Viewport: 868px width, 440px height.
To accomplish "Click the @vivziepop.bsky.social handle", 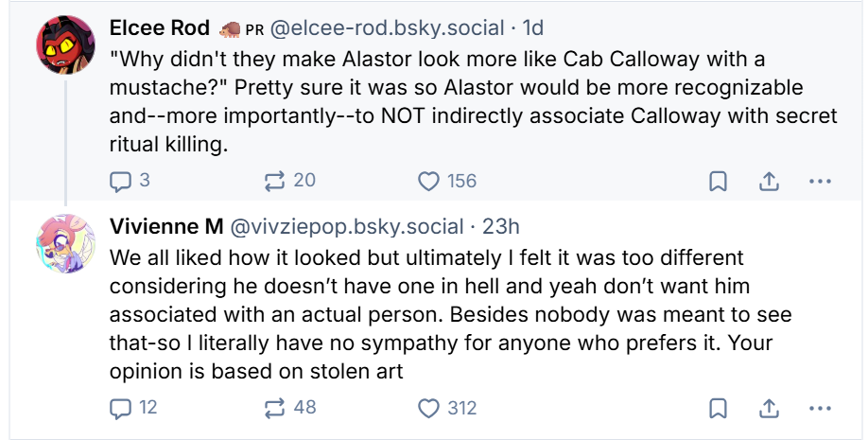I will coord(347,227).
